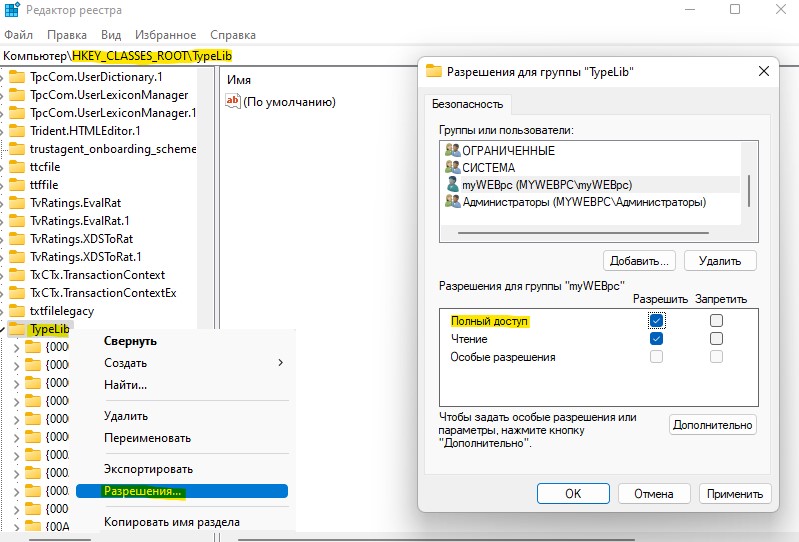Click the Trident.HTMLEditor.1 folder icon
Screen dimensions: 799x542
click(x=17, y=131)
